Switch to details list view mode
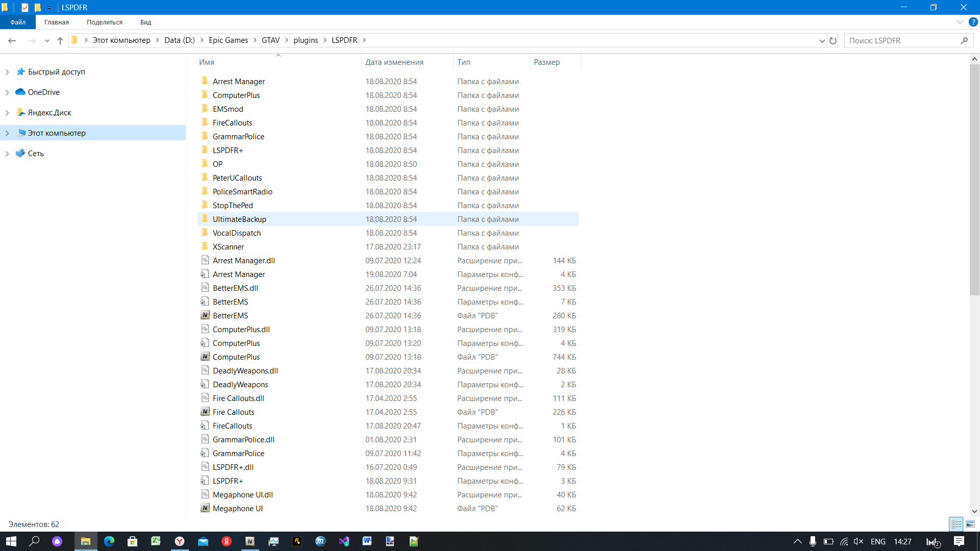 [956, 524]
